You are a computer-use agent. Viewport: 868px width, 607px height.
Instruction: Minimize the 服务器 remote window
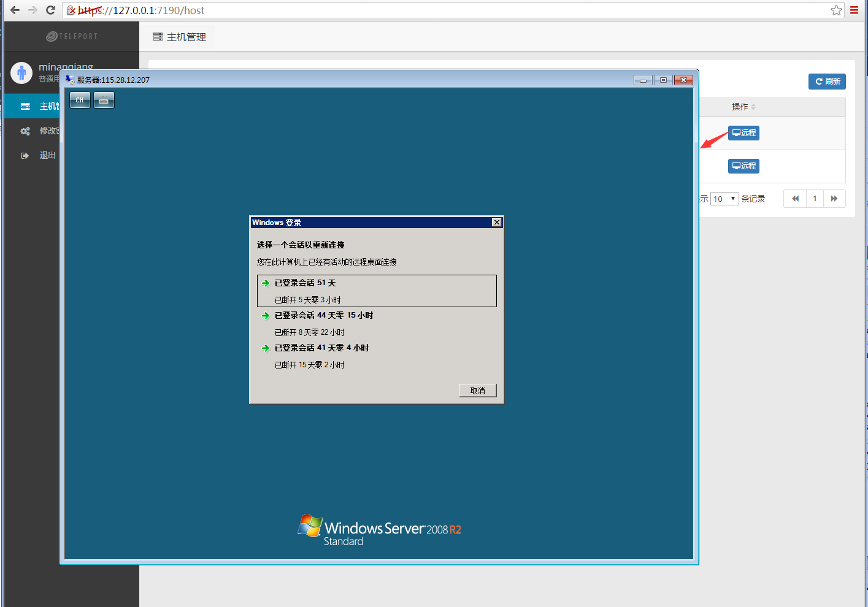[643, 80]
